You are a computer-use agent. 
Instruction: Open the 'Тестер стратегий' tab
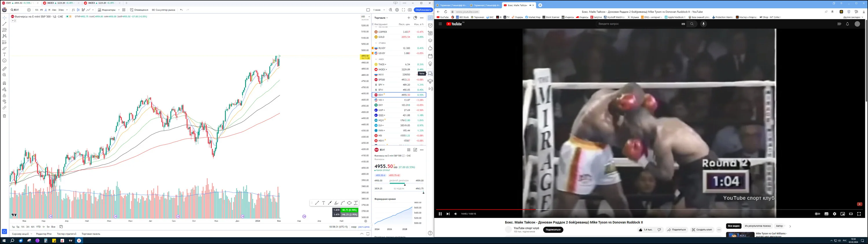click(66, 234)
